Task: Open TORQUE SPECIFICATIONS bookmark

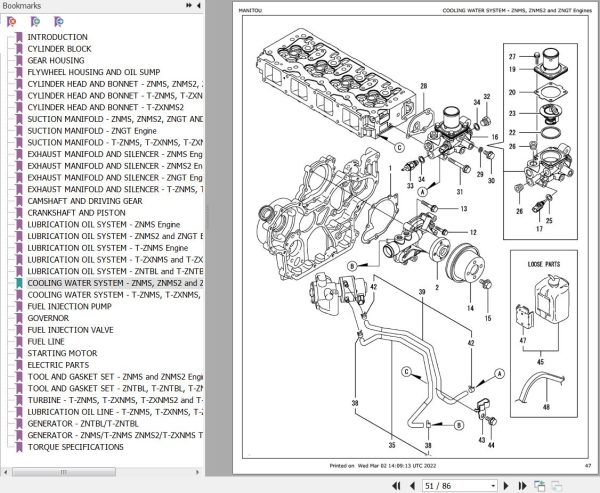Action: click(75, 447)
